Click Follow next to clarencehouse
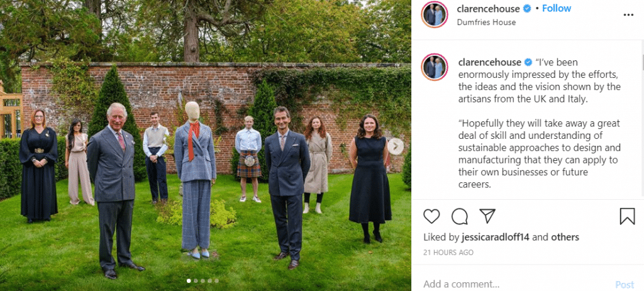Image resolution: width=644 pixels, height=291 pixels. pyautogui.click(x=557, y=9)
